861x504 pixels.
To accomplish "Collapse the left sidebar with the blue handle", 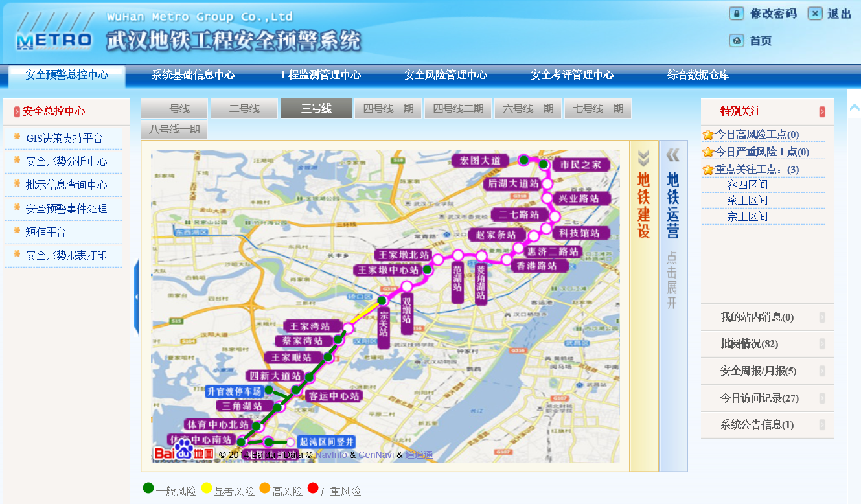I will click(136, 297).
